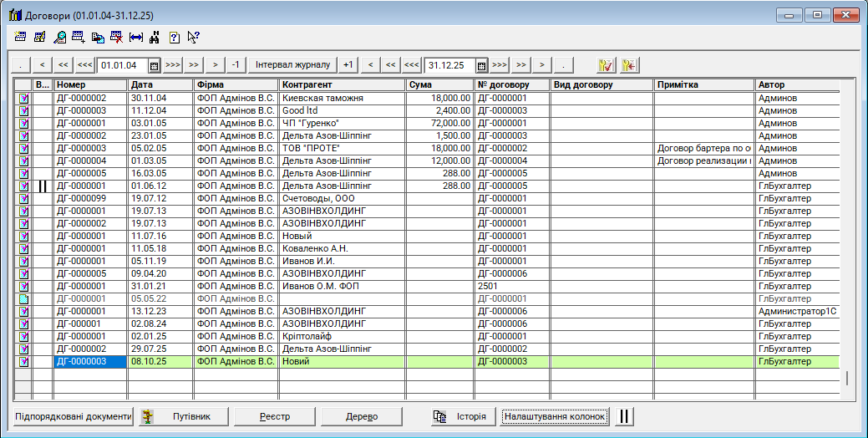
Task: Click the binoculars search icon
Action: pos(155,37)
